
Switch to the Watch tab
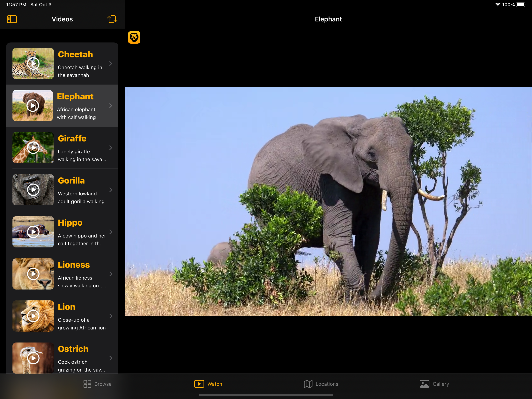(x=208, y=384)
